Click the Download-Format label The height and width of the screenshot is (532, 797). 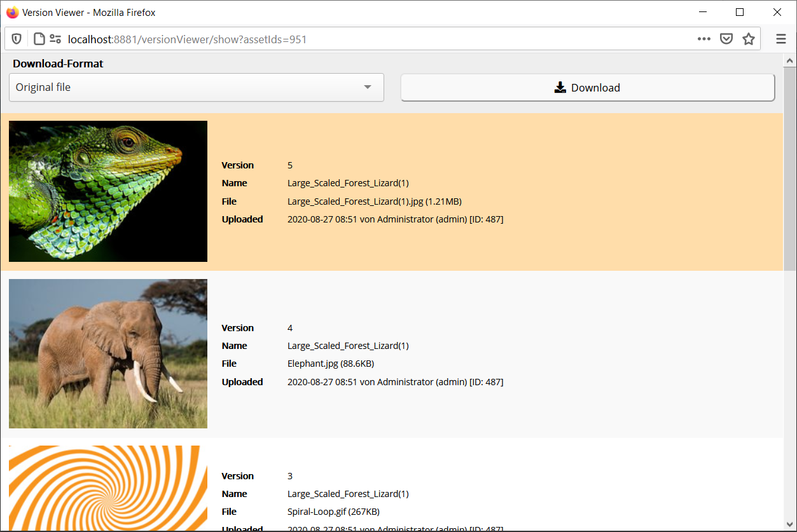pos(58,64)
